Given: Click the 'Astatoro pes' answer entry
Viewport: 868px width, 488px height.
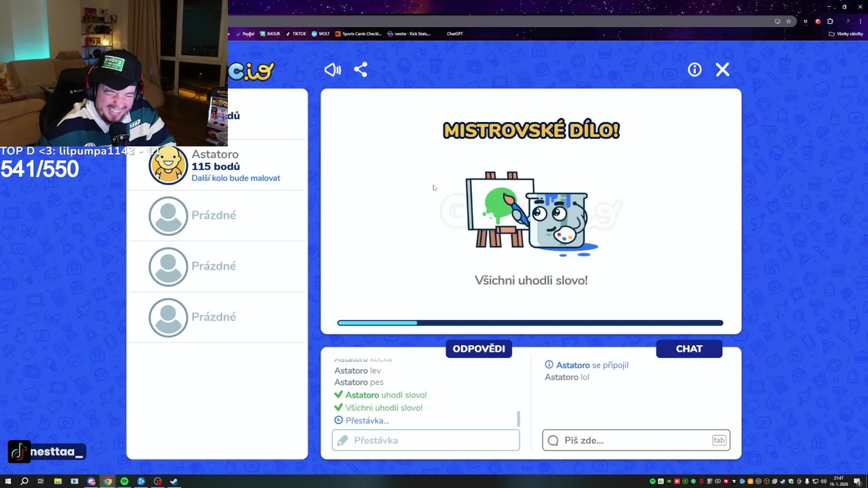Looking at the screenshot, I should (x=359, y=382).
